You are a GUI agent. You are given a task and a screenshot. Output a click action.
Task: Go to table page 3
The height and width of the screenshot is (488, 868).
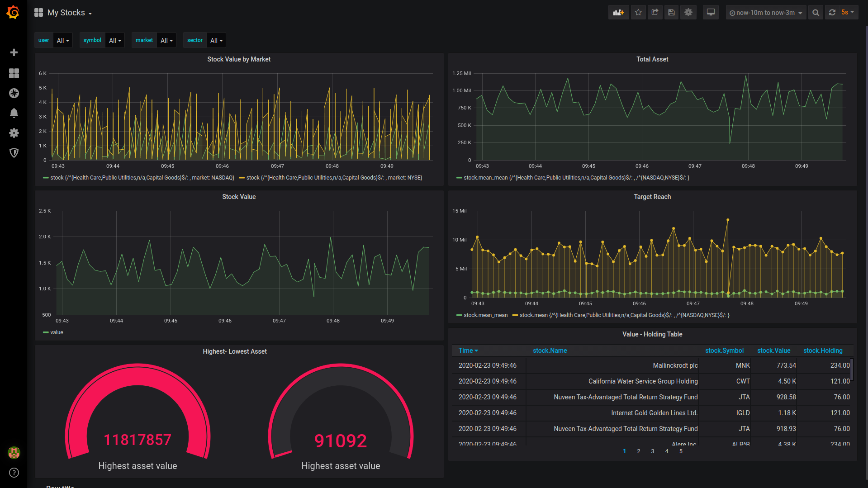[x=653, y=451]
